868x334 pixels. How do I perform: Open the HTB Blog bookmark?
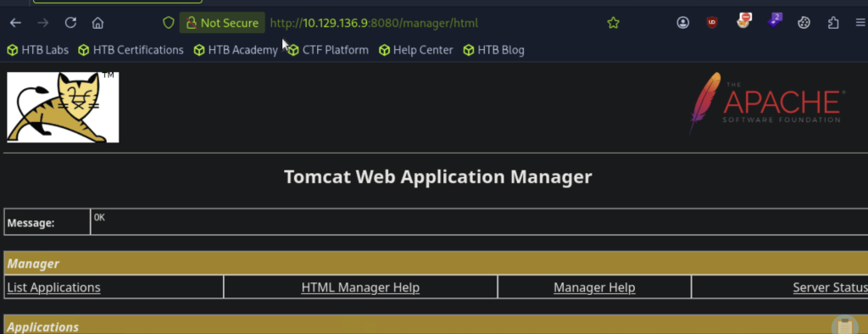click(494, 50)
